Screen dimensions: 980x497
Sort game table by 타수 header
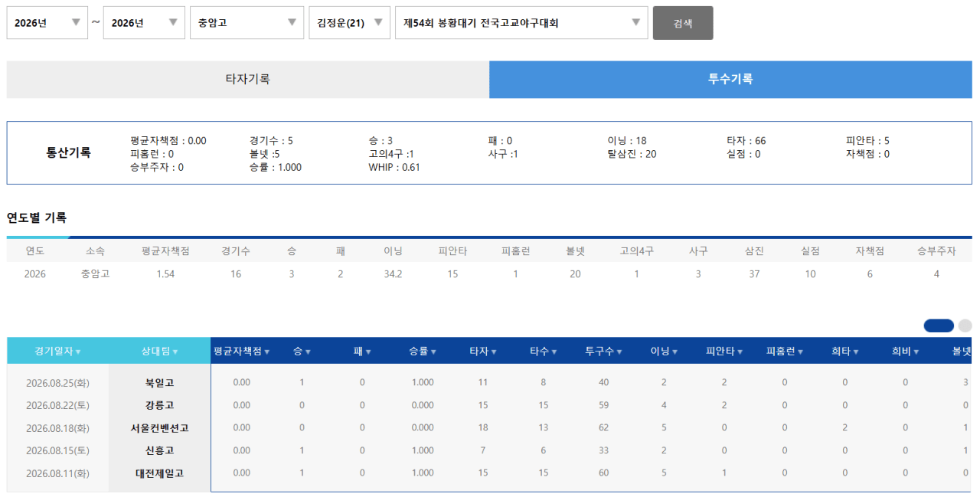tap(543, 351)
